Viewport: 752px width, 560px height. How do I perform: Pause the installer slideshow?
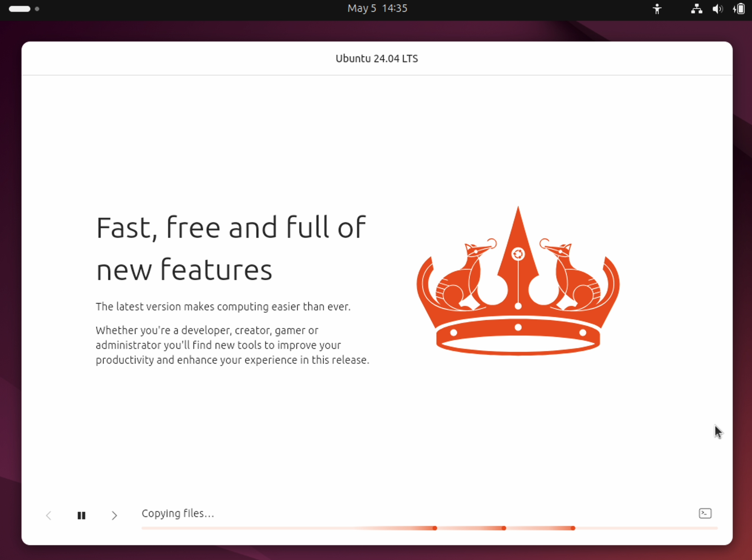pyautogui.click(x=81, y=515)
